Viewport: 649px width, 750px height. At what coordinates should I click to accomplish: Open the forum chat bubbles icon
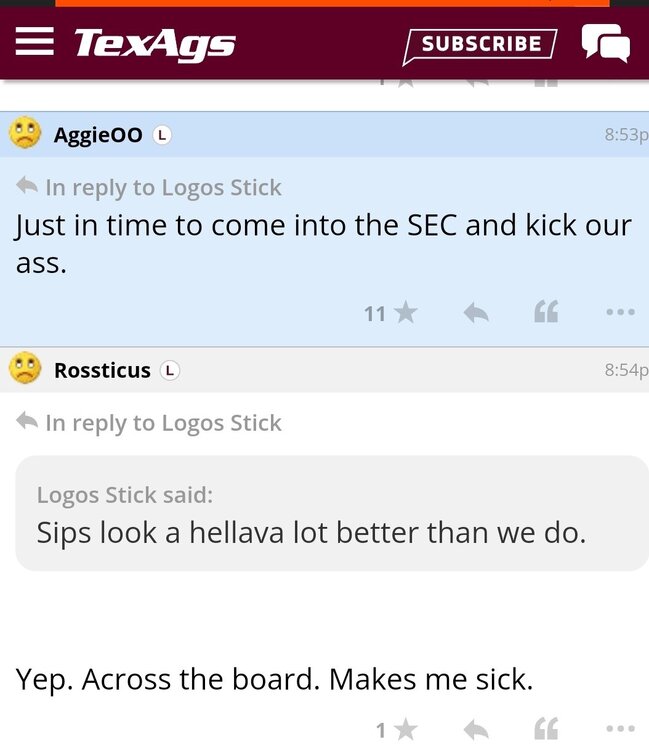[606, 43]
